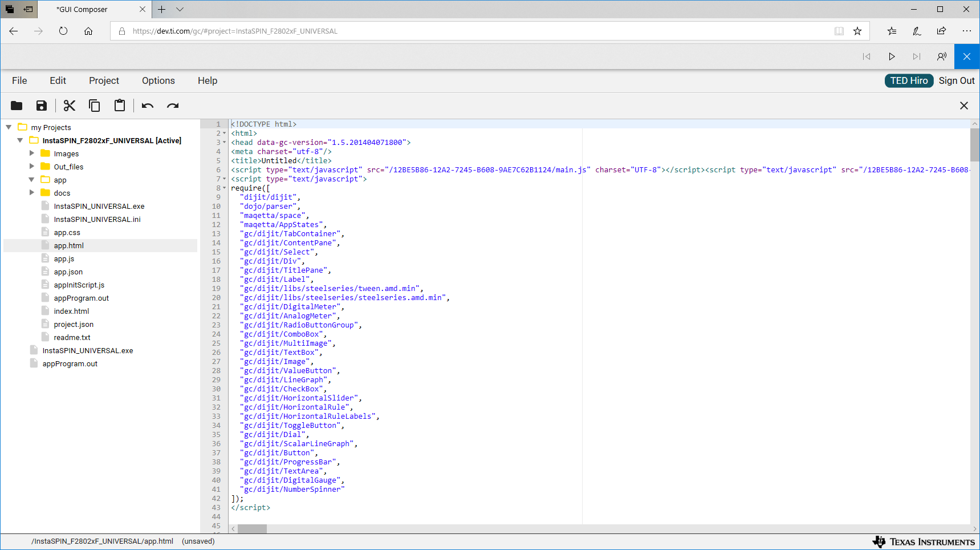Open a new browser tab
The width and height of the screenshot is (980, 550).
162,9
